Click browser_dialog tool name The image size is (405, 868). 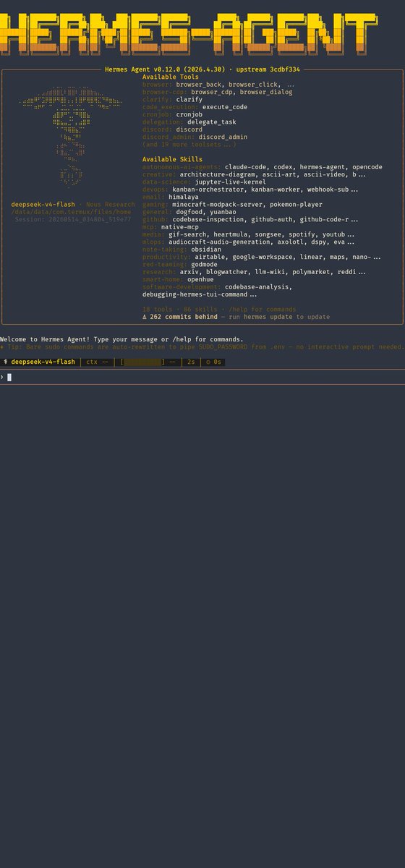pyautogui.click(x=266, y=92)
